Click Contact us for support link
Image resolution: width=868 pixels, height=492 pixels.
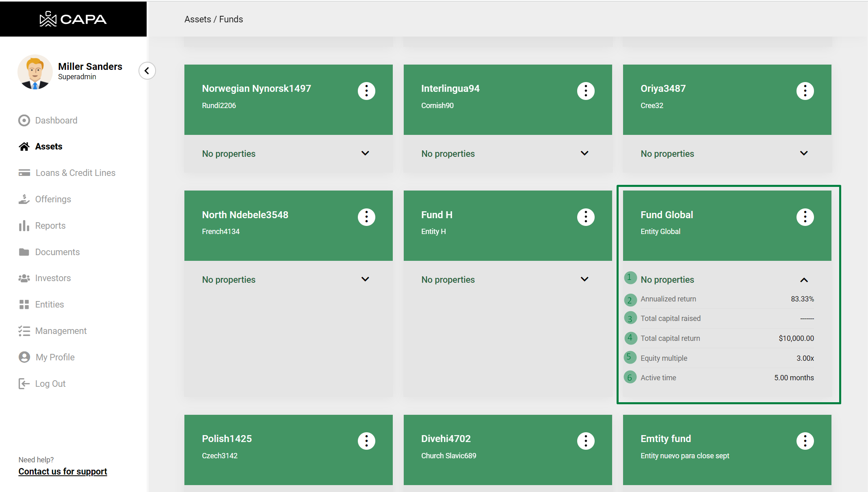coord(63,472)
